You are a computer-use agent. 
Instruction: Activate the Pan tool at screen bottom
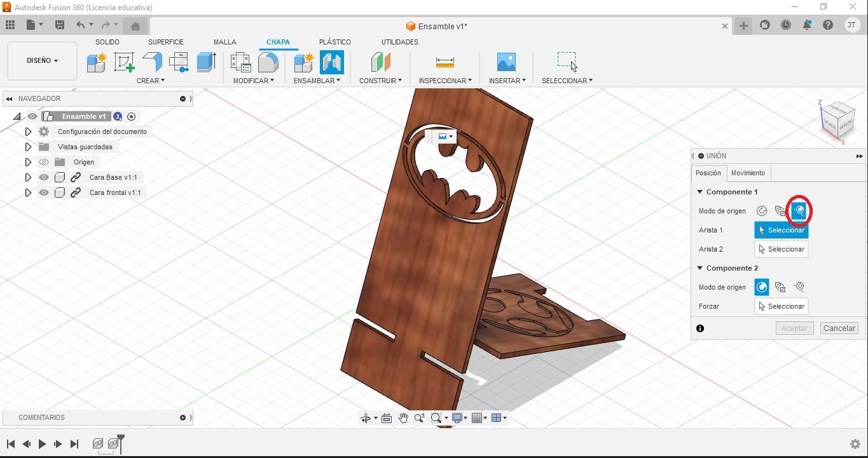403,418
